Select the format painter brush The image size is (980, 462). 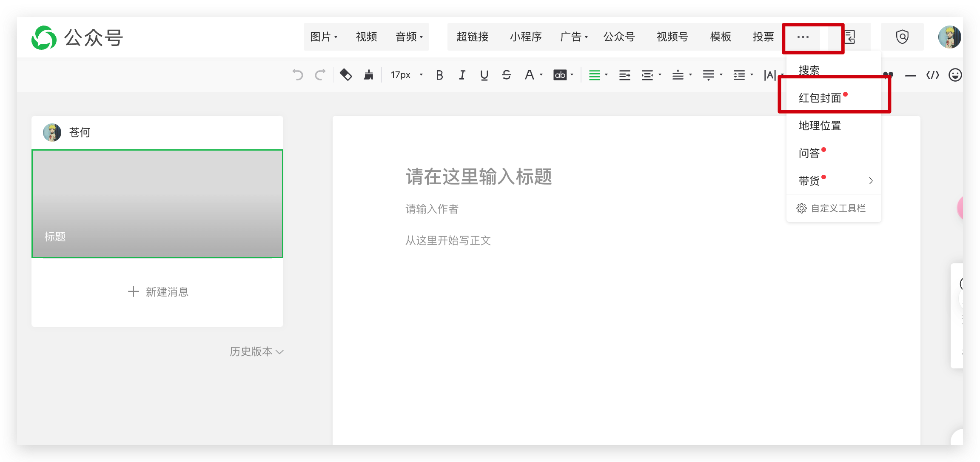[x=368, y=75]
